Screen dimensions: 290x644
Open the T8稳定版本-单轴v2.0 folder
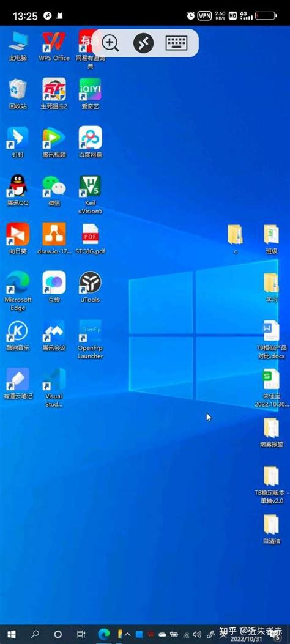click(x=271, y=484)
